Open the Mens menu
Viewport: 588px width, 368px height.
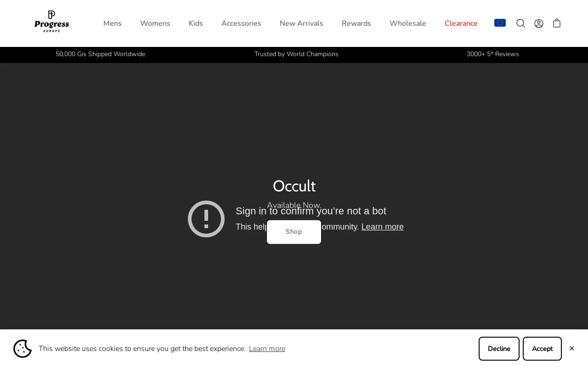click(113, 23)
